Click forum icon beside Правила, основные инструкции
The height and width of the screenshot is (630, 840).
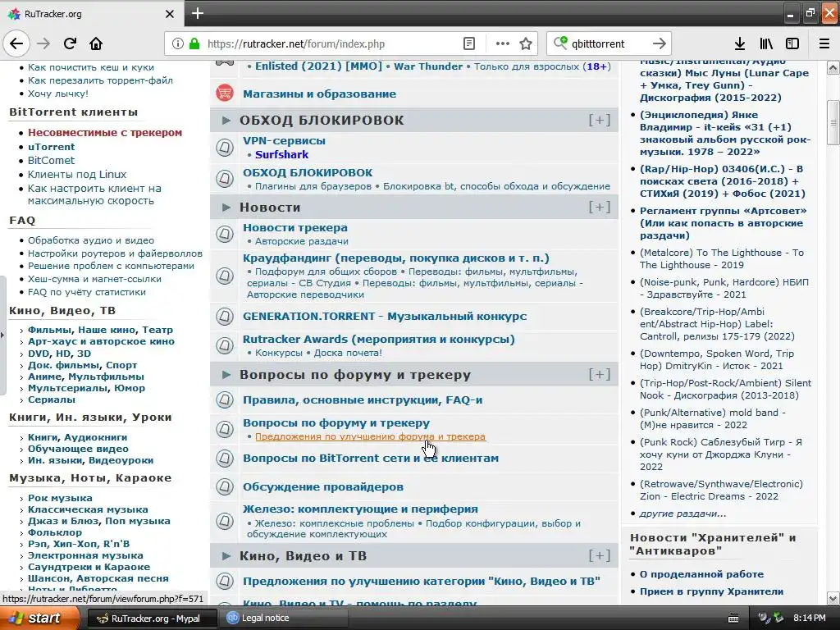(x=225, y=399)
